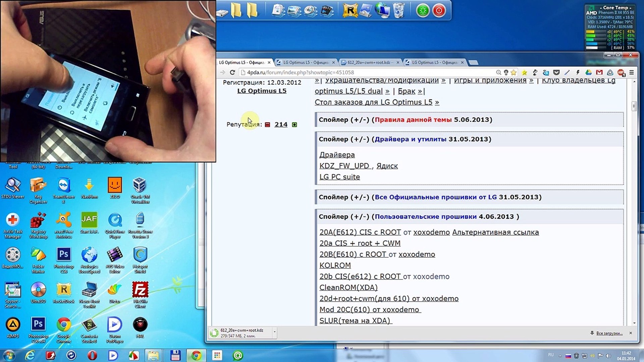Close the downloads bar
The image size is (644, 362).
[631, 333]
